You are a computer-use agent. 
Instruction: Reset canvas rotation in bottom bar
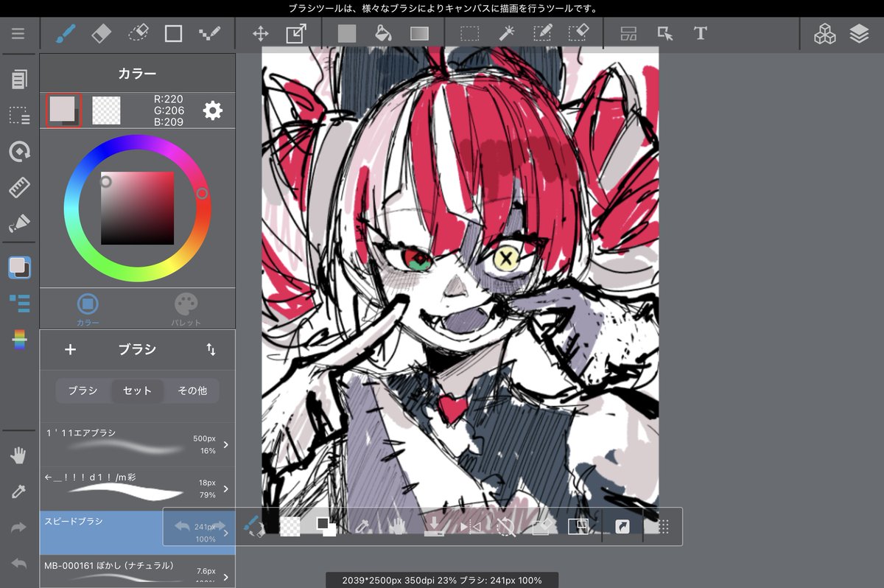click(506, 526)
